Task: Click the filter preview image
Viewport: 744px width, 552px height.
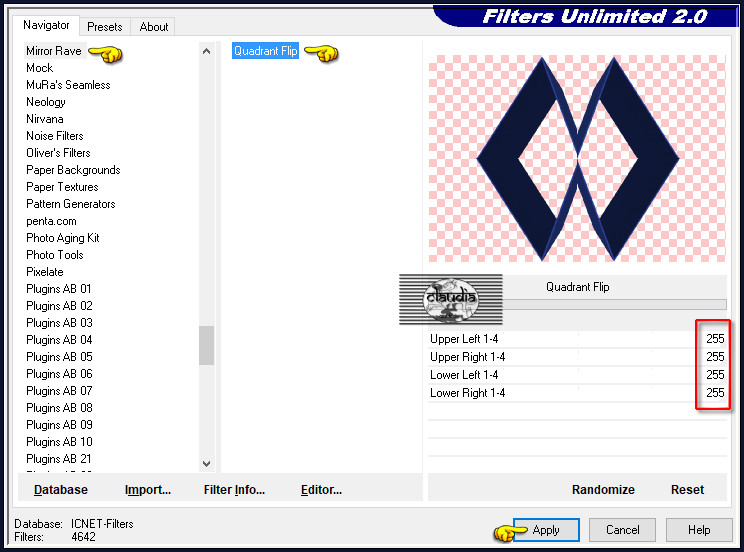Action: coord(577,159)
